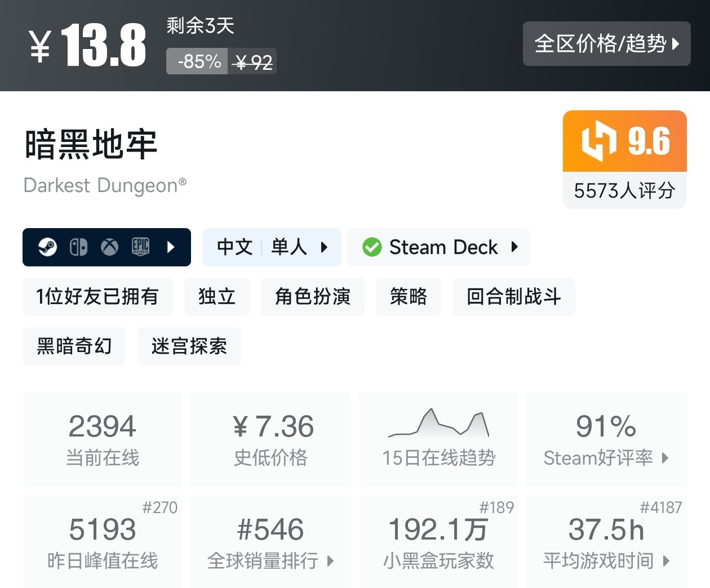Tap the 1位好友已拥有 chip

pos(97,296)
